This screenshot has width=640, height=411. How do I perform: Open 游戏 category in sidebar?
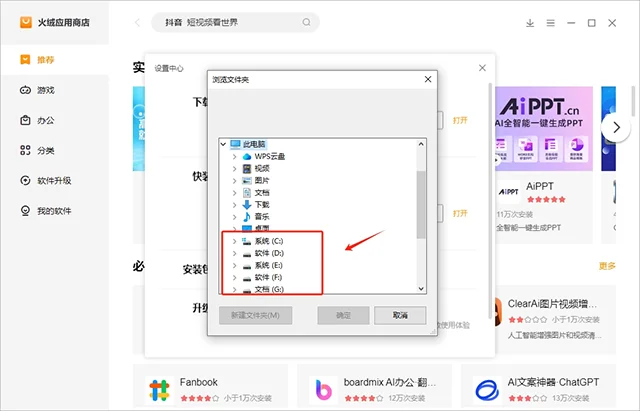tap(37, 90)
